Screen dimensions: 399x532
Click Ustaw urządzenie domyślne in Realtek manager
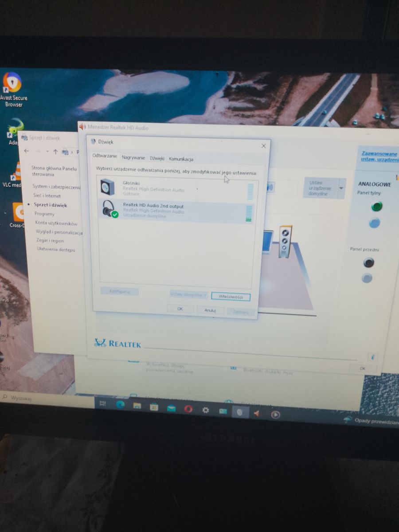point(321,188)
